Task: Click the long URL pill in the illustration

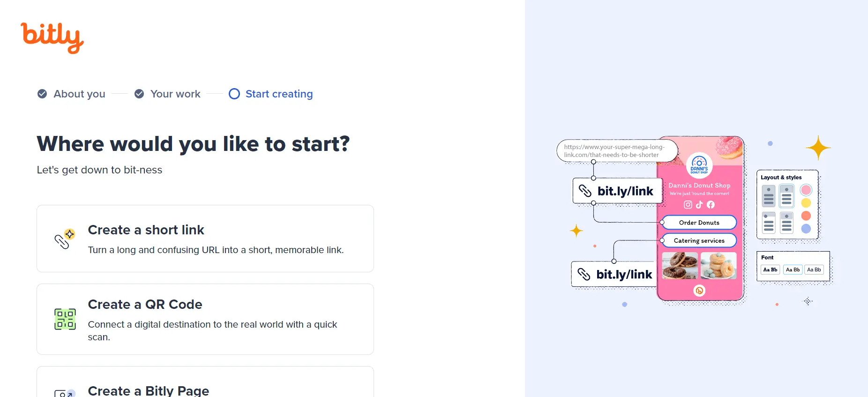Action: (615, 150)
